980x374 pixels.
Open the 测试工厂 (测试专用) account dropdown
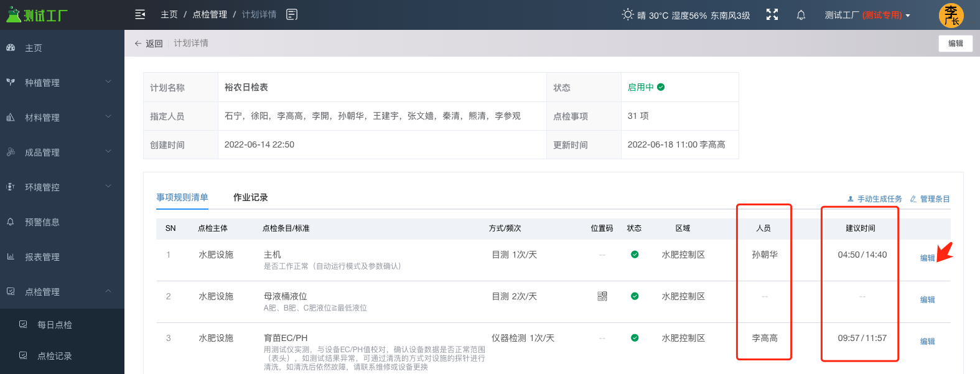click(867, 15)
